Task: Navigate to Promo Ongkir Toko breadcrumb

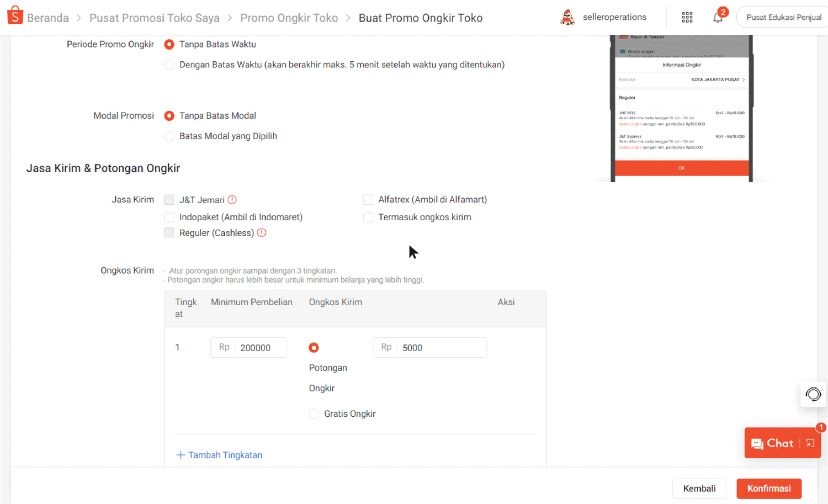Action: tap(289, 18)
